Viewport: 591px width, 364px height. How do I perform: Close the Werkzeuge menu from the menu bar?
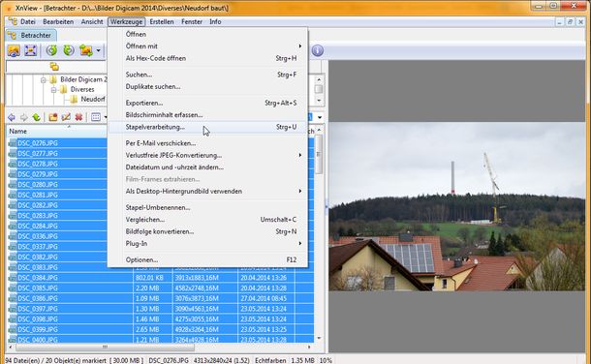[x=127, y=21]
